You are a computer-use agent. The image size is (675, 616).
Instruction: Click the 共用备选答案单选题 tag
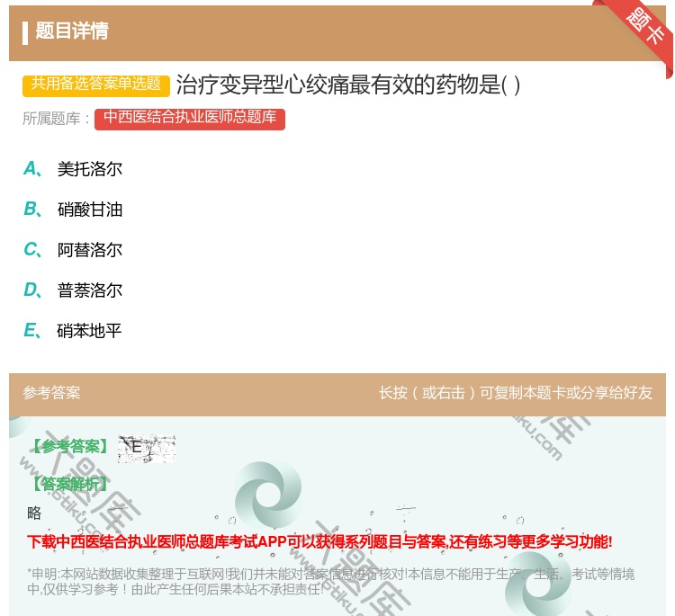(x=96, y=85)
